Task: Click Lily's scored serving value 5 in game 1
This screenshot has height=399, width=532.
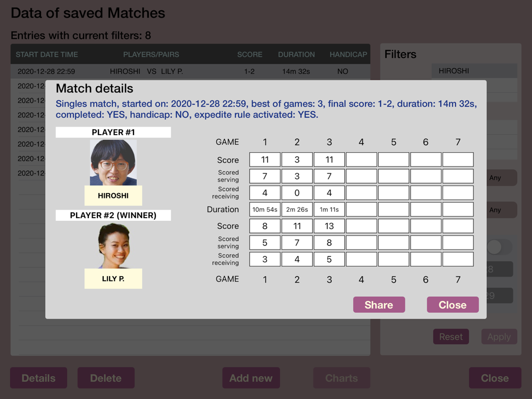Action: pyautogui.click(x=265, y=243)
